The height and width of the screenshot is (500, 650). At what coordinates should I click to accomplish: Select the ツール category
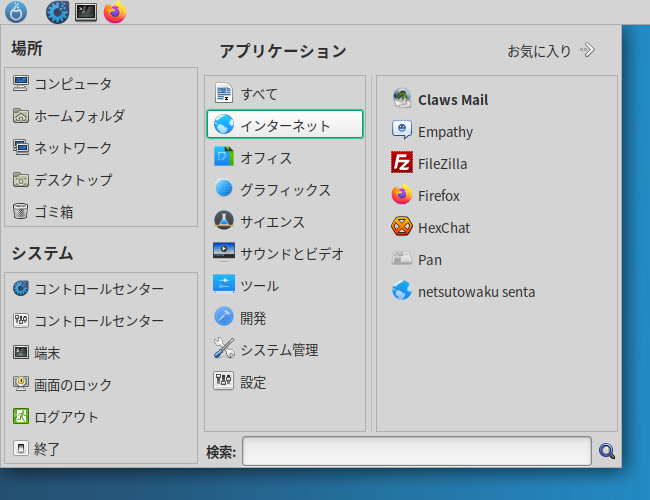[285, 285]
